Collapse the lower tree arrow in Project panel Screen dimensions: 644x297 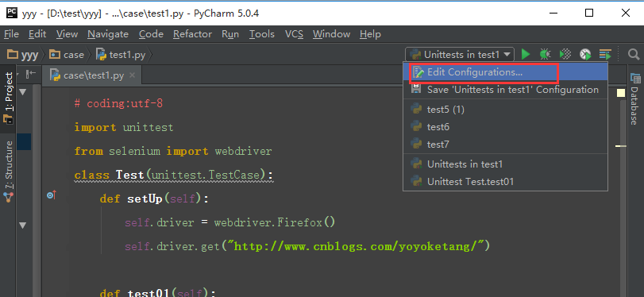[x=23, y=225]
